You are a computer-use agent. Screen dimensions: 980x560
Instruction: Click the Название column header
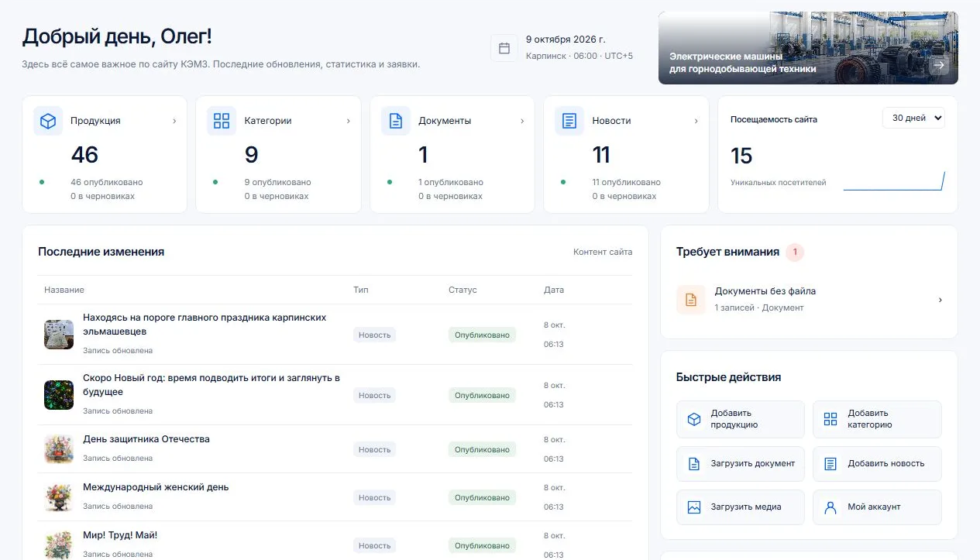[64, 290]
